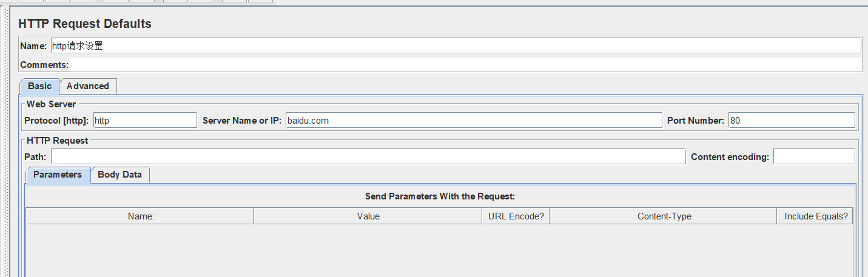The width and height of the screenshot is (868, 277).
Task: Click the Content-Type column header
Action: (x=664, y=216)
